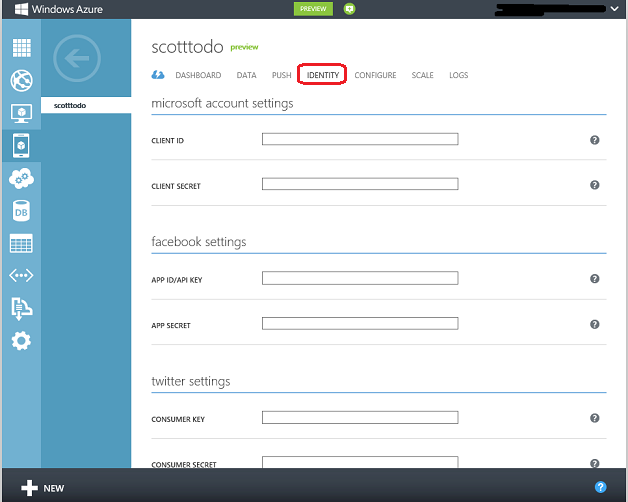
Task: Switch to the Dashboard tab
Action: tap(198, 75)
